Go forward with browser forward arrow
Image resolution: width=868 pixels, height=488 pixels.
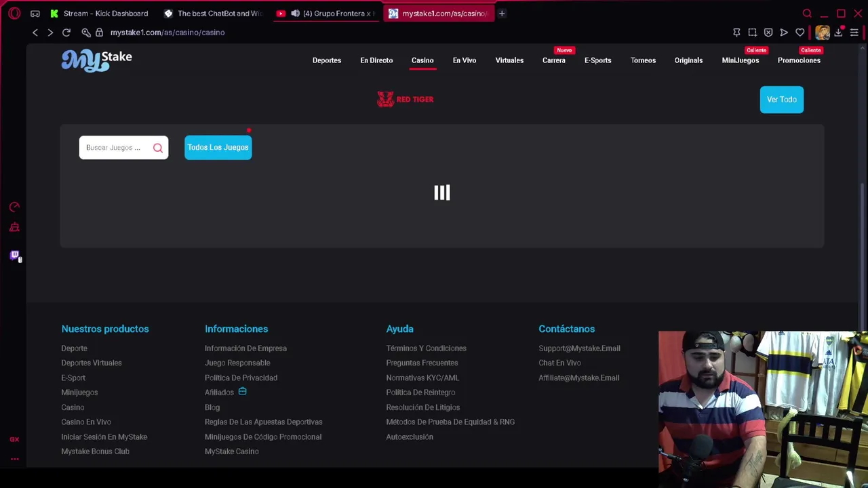point(50,33)
